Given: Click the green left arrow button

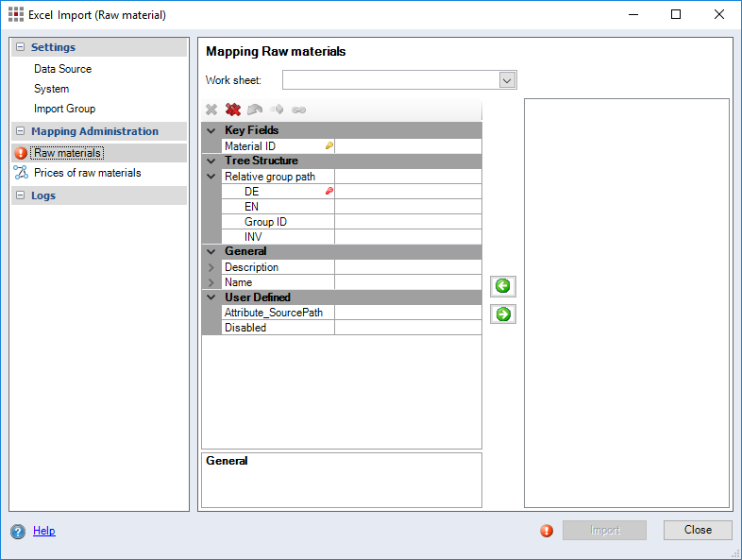Looking at the screenshot, I should click(503, 286).
